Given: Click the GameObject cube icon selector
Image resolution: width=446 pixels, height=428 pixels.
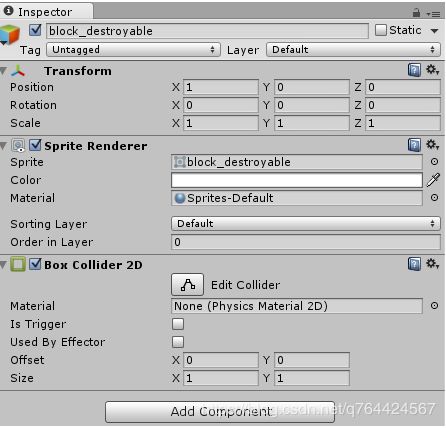Looking at the screenshot, I should tap(9, 35).
